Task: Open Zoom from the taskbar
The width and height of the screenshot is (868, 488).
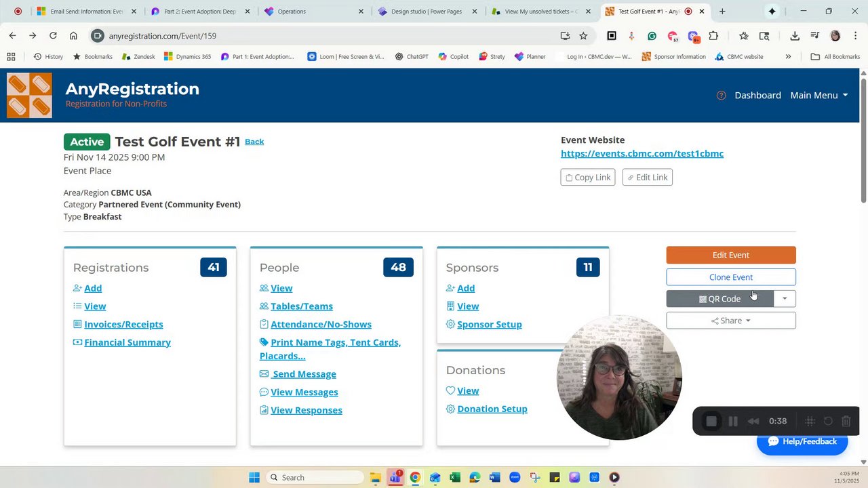Action: 515,477
